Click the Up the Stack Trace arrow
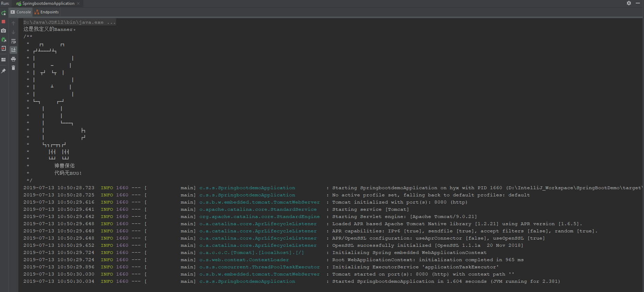The width and height of the screenshot is (644, 292). 13,23
